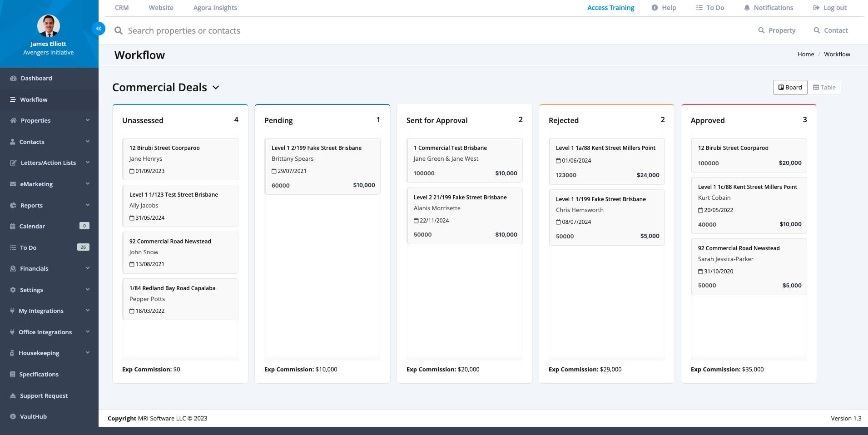Click the Financials icon in sidebar
Image resolution: width=868 pixels, height=435 pixels.
13,268
